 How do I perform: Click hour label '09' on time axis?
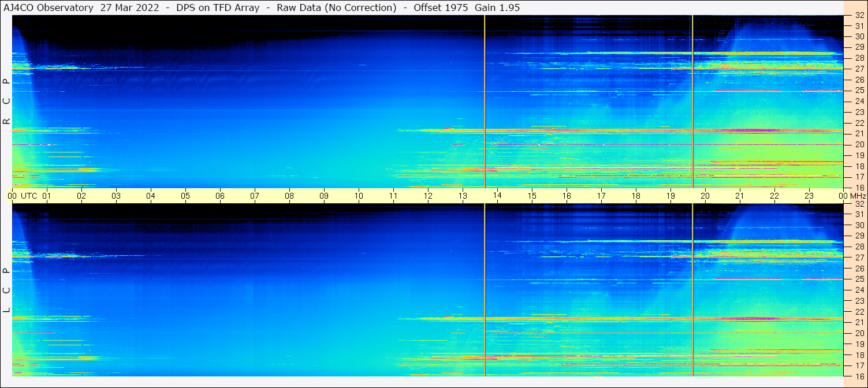pos(324,196)
